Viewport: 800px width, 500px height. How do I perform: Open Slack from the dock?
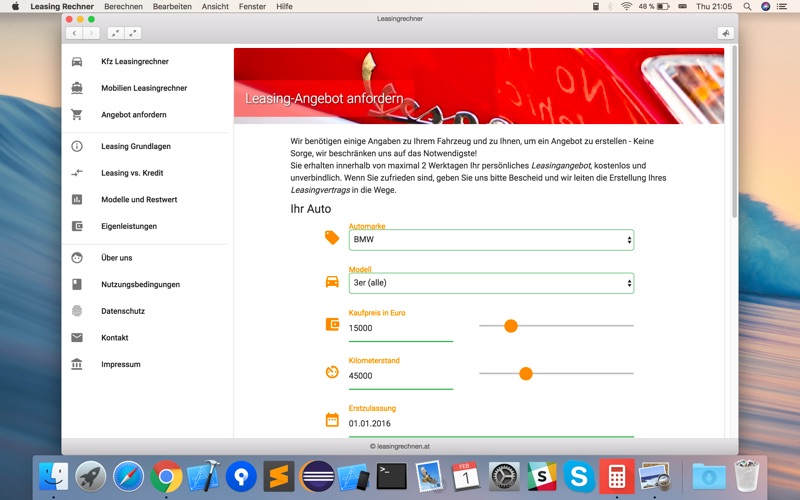(541, 477)
